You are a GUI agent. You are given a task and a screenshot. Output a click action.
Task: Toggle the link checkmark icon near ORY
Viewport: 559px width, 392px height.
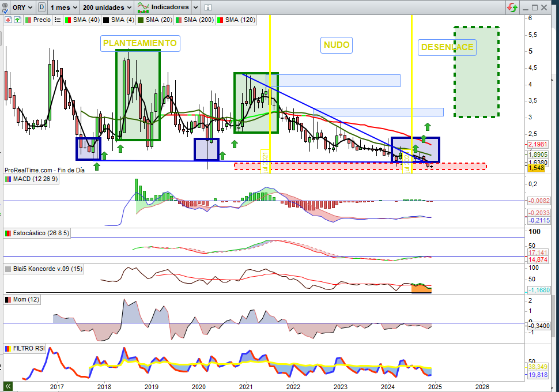(x=5, y=8)
